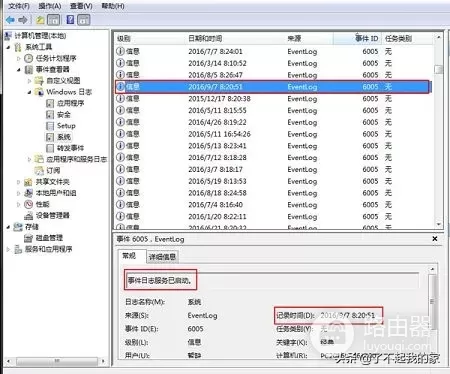Click info icon of 2016/7/7 8:24:01 event
This screenshot has width=450, height=374.
pos(120,51)
